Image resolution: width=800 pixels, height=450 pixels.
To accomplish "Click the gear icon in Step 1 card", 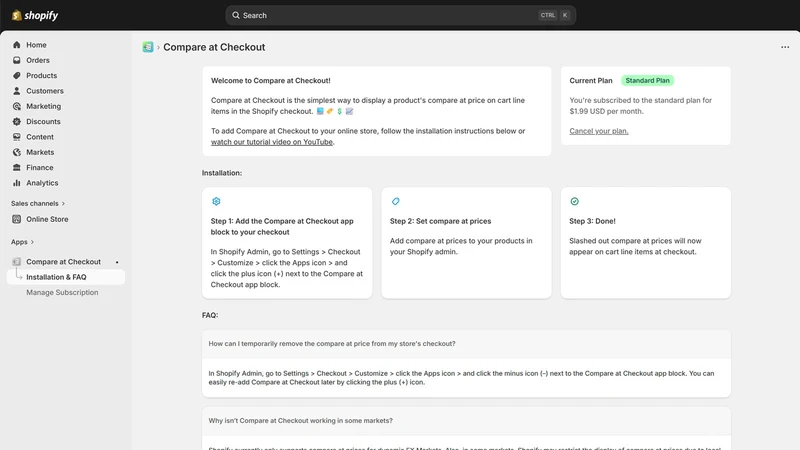I will pos(216,202).
